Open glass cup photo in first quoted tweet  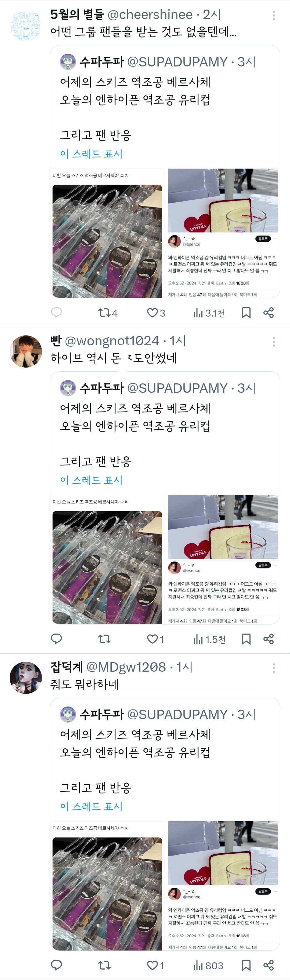[223, 201]
